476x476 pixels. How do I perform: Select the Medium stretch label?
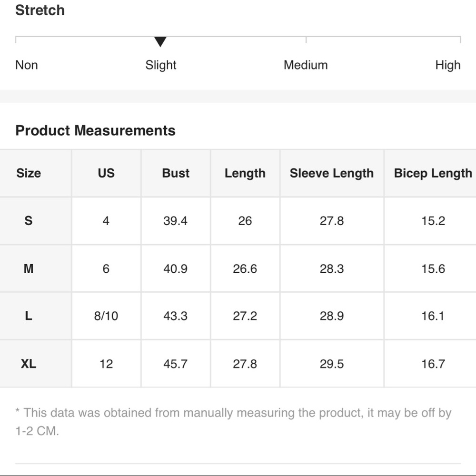tap(306, 65)
